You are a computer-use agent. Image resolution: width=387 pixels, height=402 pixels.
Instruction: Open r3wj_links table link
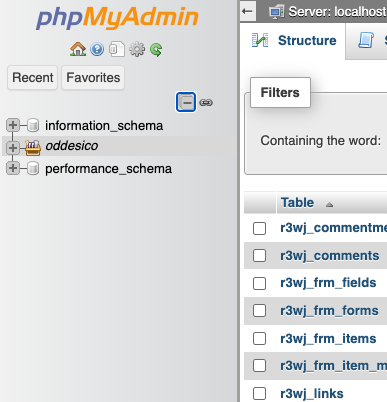point(312,394)
